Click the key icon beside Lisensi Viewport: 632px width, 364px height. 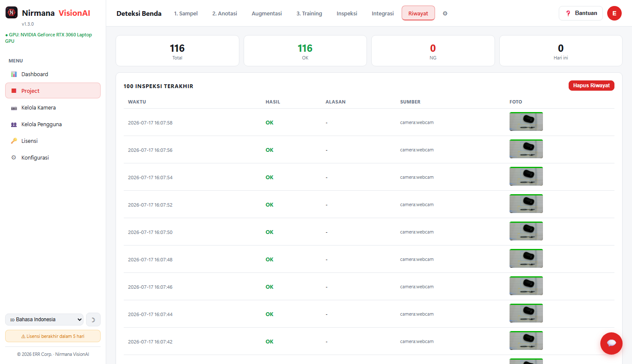[14, 141]
